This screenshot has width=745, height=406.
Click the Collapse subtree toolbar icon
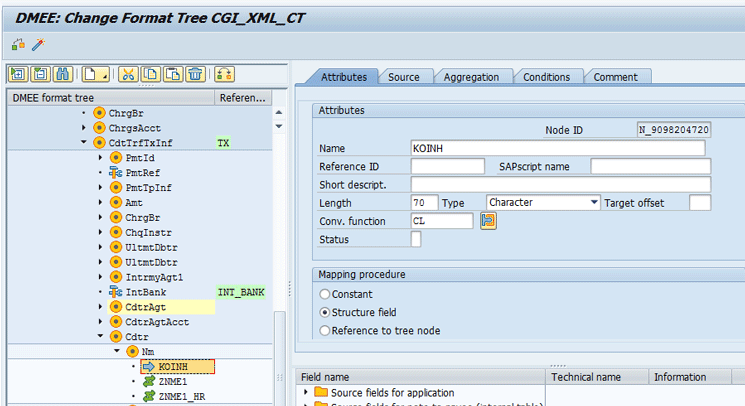tap(40, 74)
